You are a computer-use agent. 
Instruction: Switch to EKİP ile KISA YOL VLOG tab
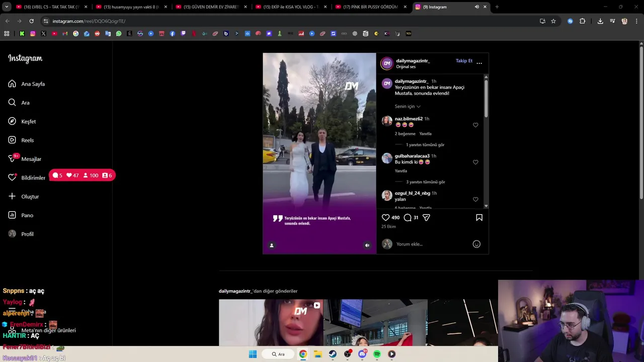(x=292, y=7)
